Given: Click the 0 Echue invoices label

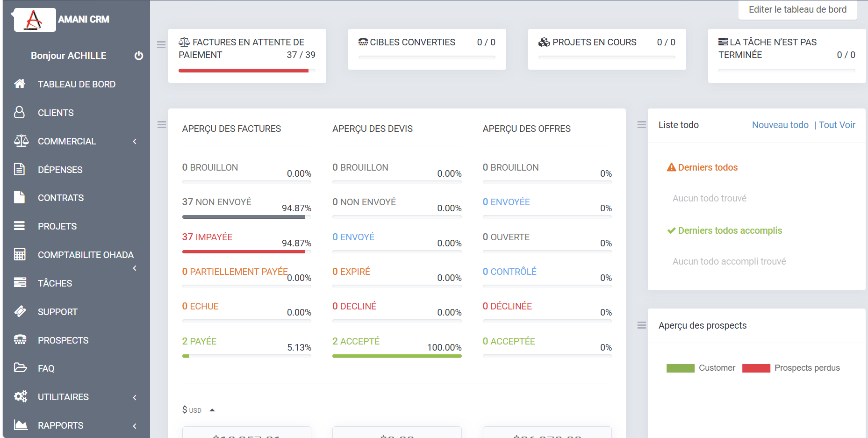Looking at the screenshot, I should 200,306.
